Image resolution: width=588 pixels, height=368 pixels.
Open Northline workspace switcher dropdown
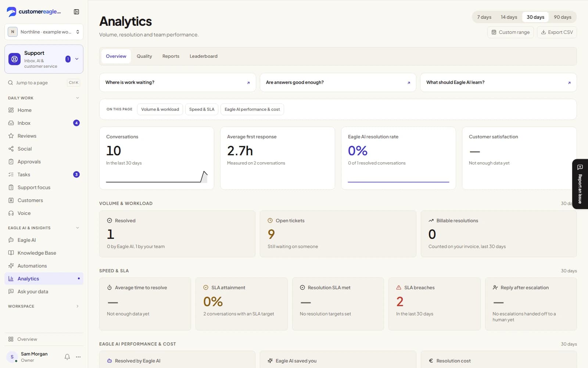coord(44,32)
